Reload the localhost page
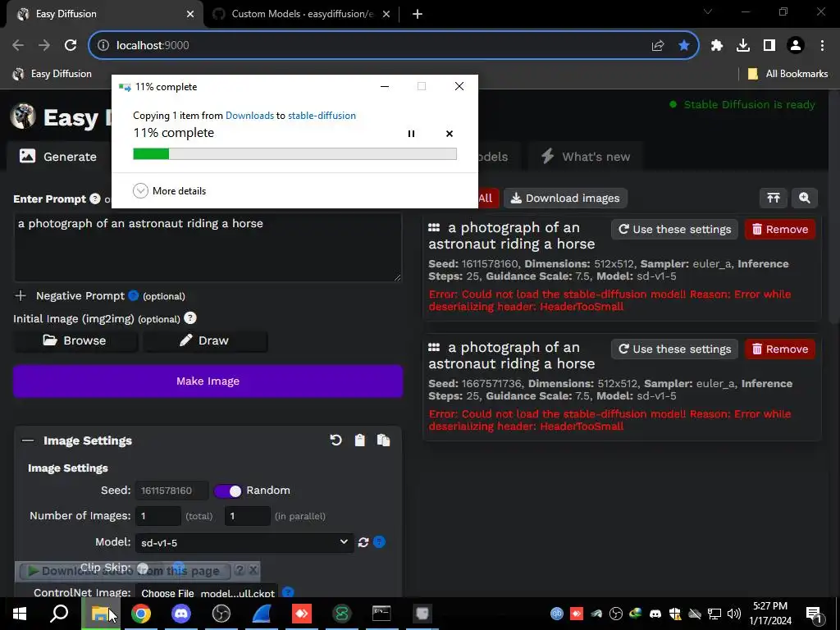 71,46
